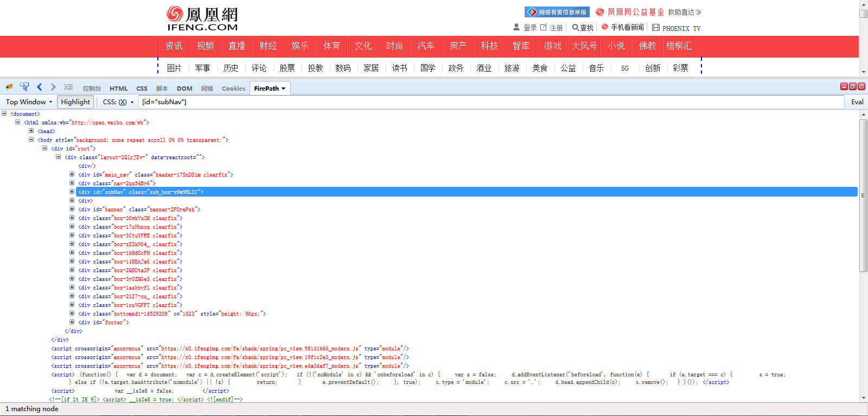Minimize the Firebug panel

coord(844,86)
